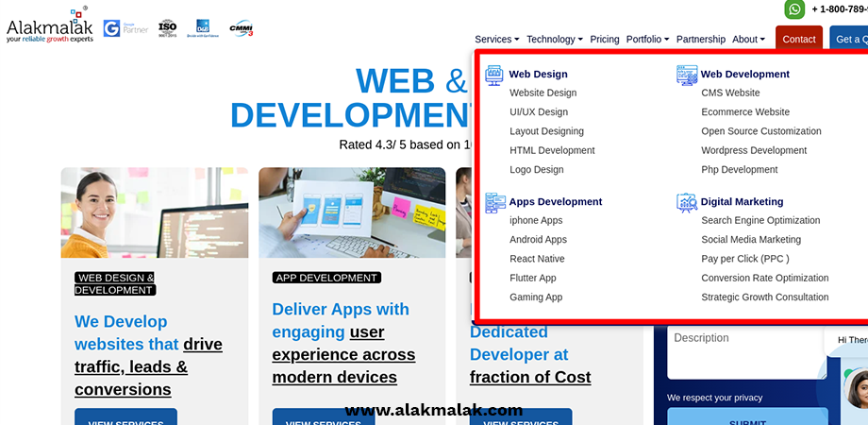This screenshot has width=868, height=425.
Task: Select Android Apps option
Action: pyautogui.click(x=538, y=239)
